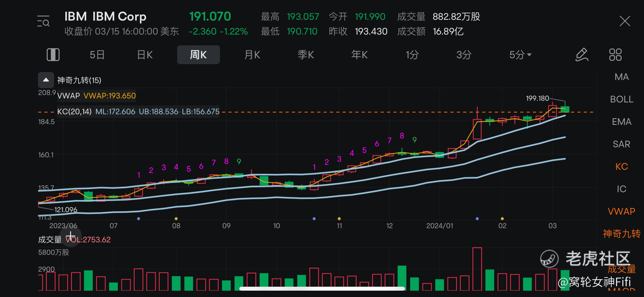Toggle the MA indicator
This screenshot has height=297, width=644.
point(622,77)
